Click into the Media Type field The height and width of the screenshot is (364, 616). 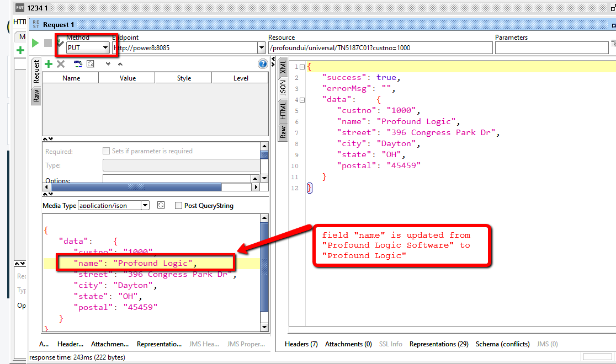[x=110, y=205]
